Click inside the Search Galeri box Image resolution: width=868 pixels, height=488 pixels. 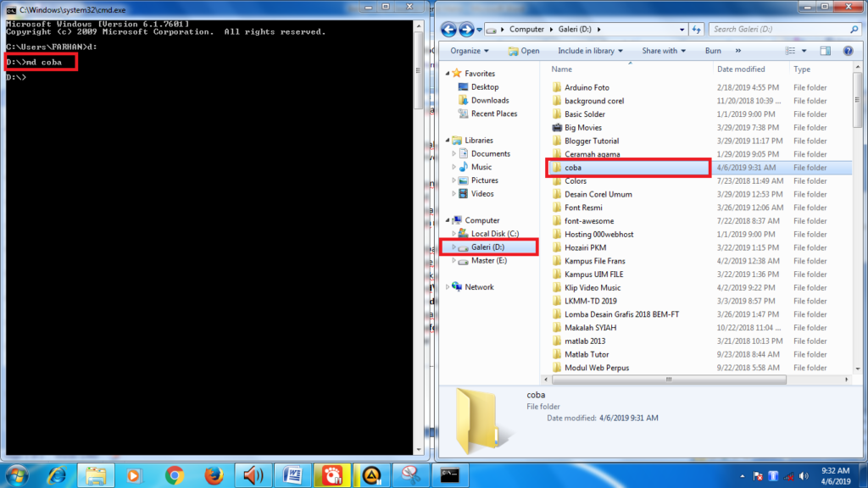tap(780, 27)
